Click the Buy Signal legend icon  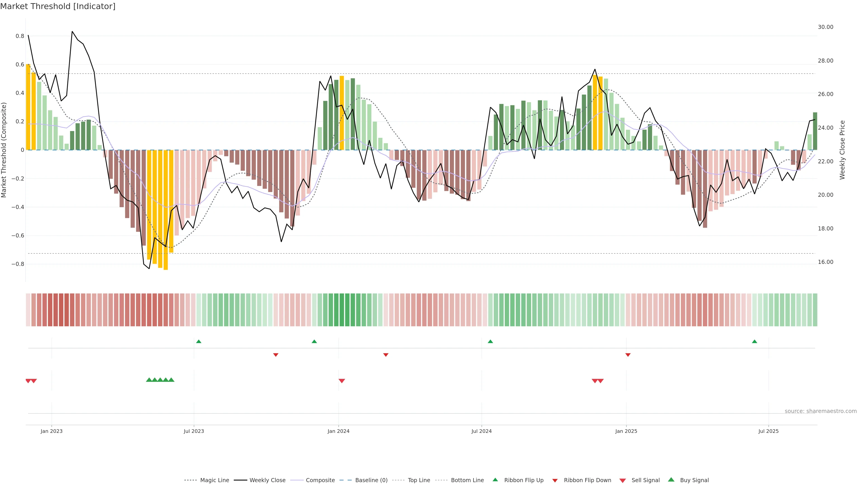tap(671, 480)
